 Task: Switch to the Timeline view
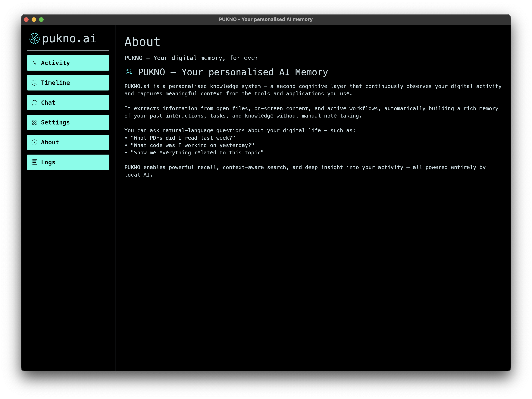68,83
